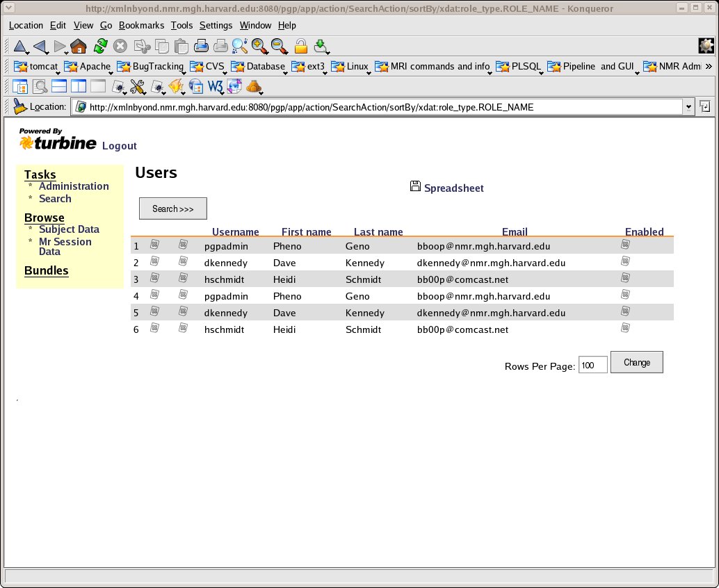This screenshot has height=588, width=719.
Task: Toggle the Enabled icon in row 6
Action: click(x=625, y=327)
